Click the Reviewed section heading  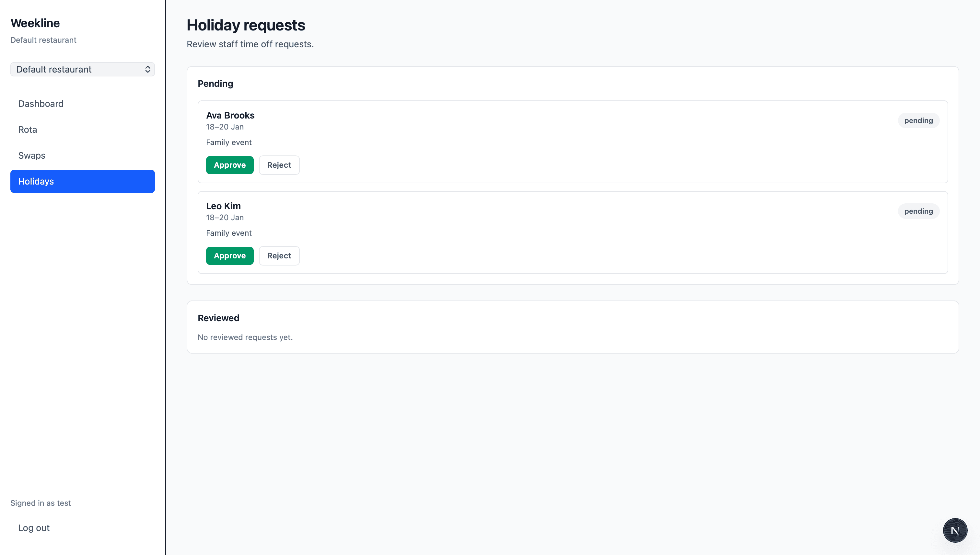tap(218, 318)
